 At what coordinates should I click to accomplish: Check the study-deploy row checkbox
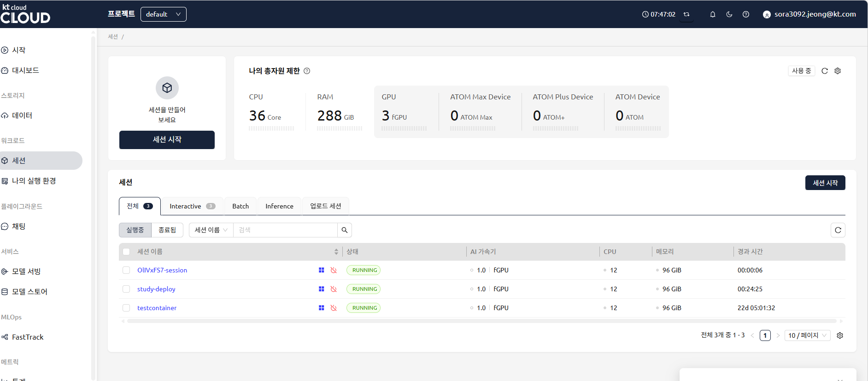pos(126,289)
